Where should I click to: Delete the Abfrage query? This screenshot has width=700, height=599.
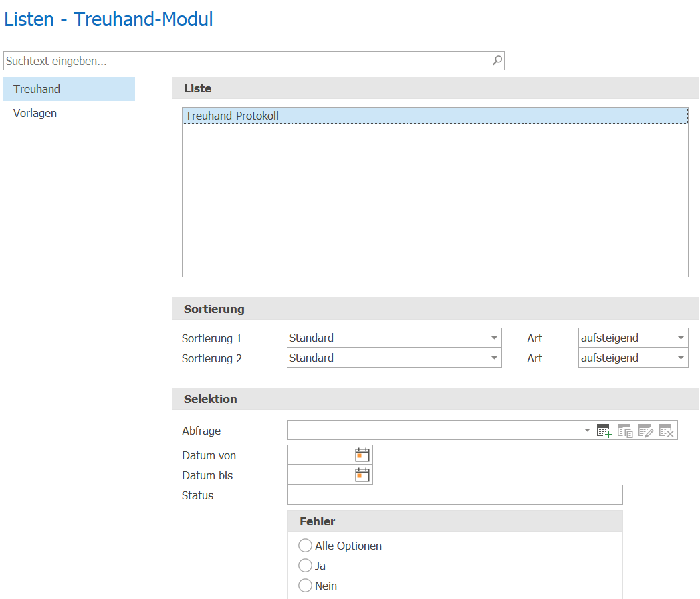666,431
